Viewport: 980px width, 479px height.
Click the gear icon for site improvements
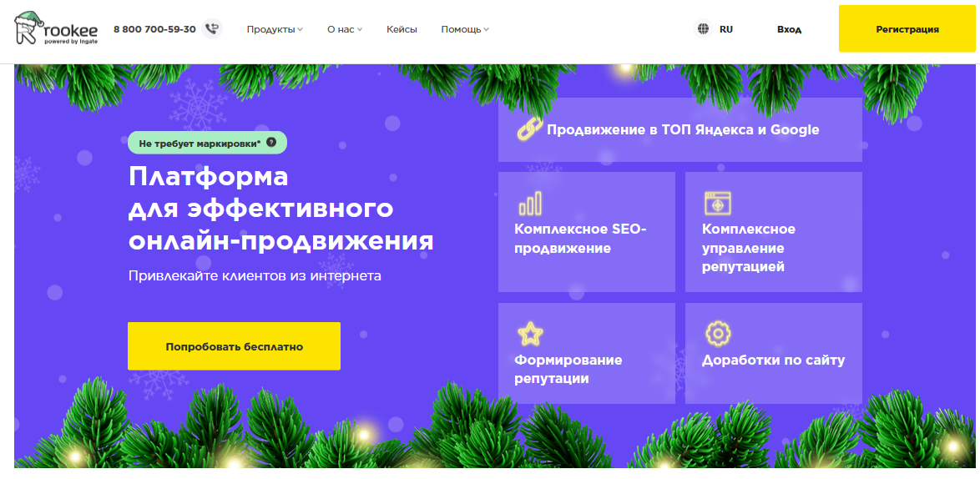717,334
